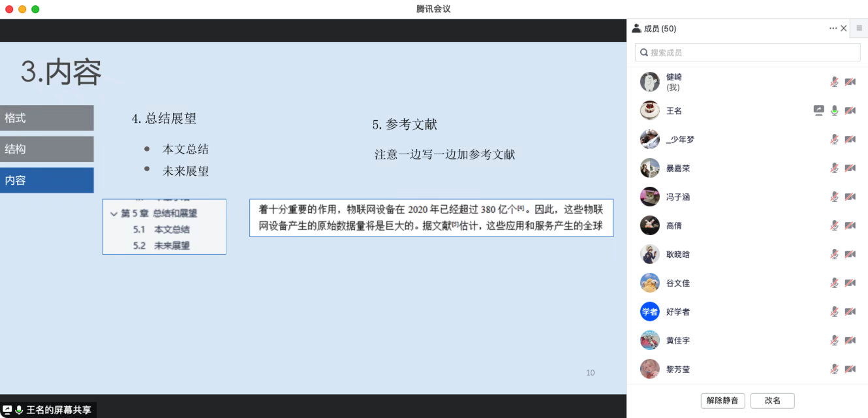Click 王名's screen sharing indicator icon
Viewport: 868px width, 418px height.
[x=818, y=110]
